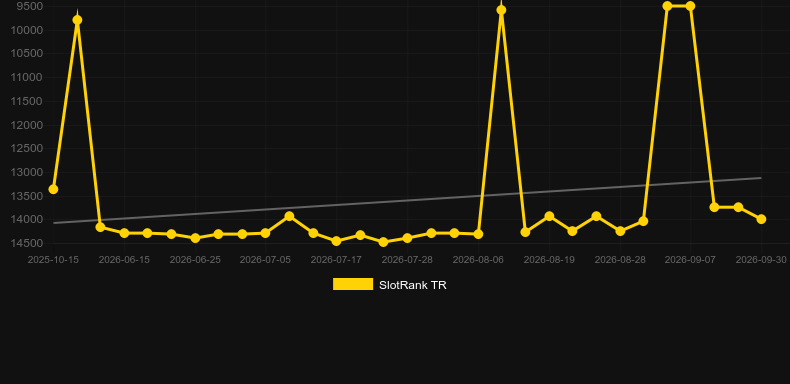This screenshot has width=790, height=384.
Task: Select the data point above 2025-10-15
Action: coord(53,189)
